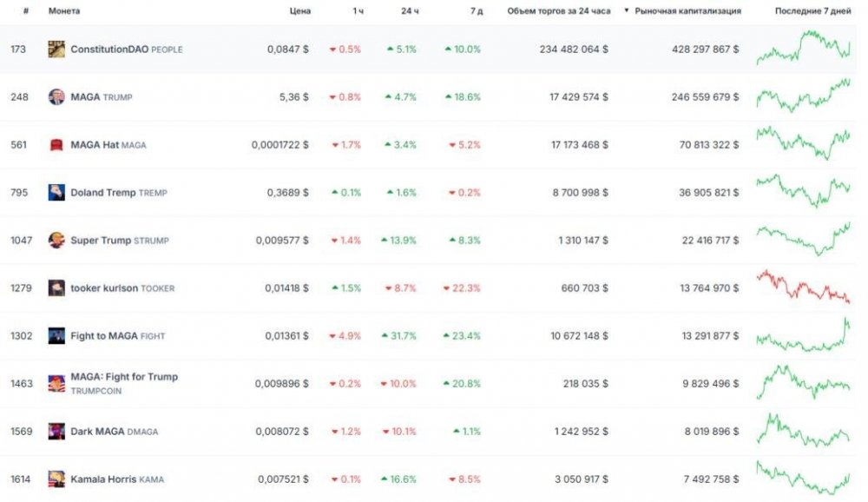Click the Kamala Horris coin icon
868x502 pixels.
coord(56,479)
